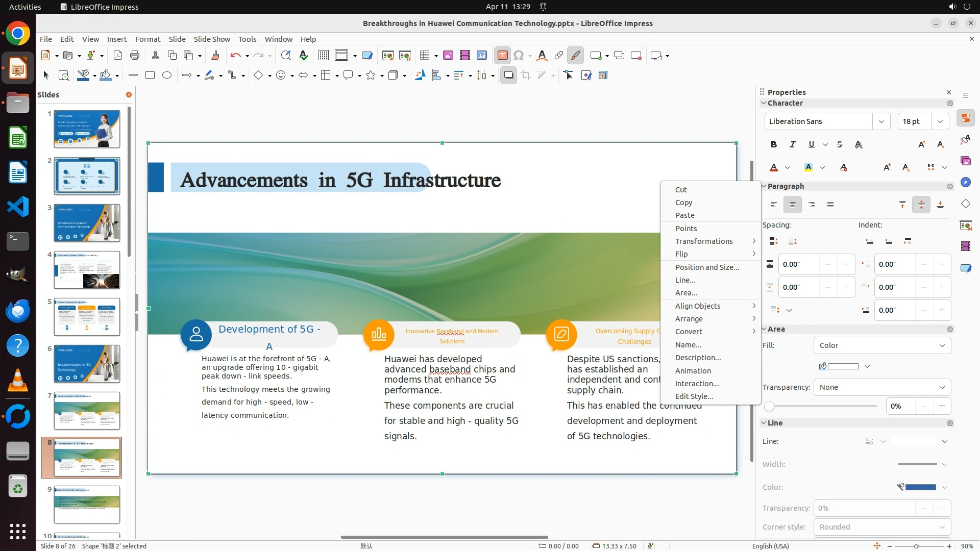Open Insert Table toolbar icon

[424, 56]
